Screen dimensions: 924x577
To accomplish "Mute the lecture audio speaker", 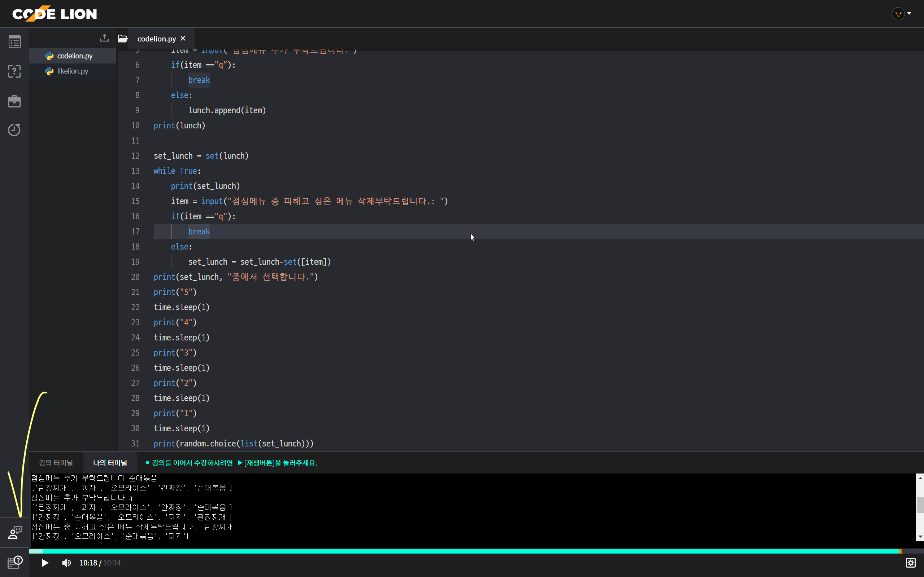I will pos(66,563).
